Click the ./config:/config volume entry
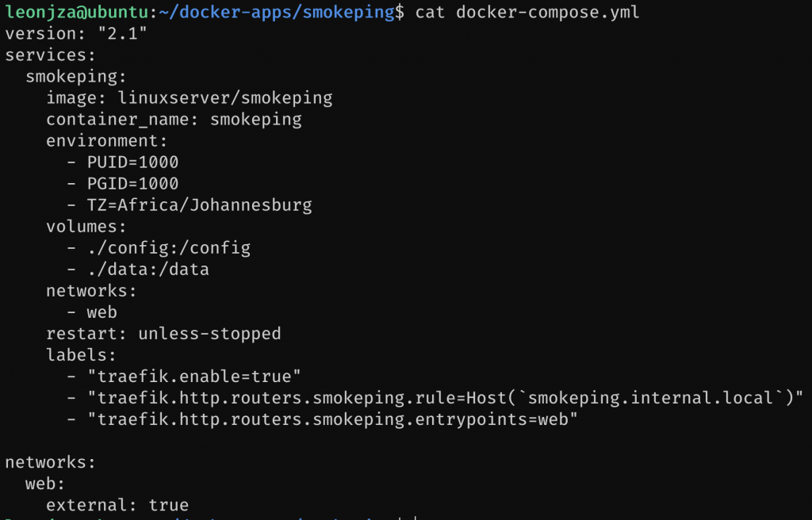Image resolution: width=812 pixels, height=520 pixels. 168,248
